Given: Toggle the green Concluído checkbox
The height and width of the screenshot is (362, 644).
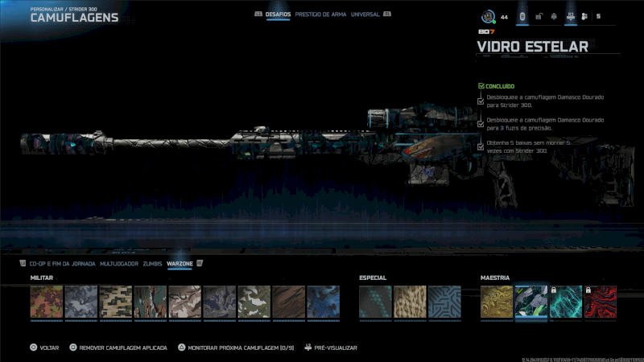Looking at the screenshot, I should point(481,86).
